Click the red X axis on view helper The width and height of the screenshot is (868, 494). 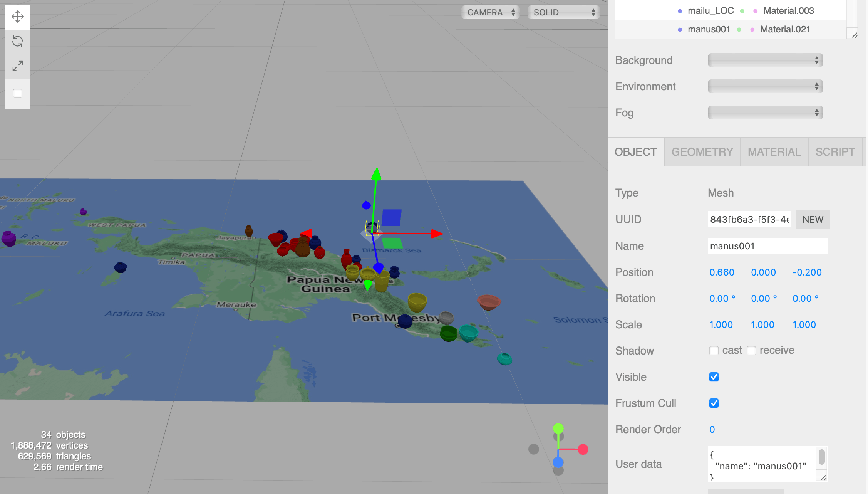point(583,449)
